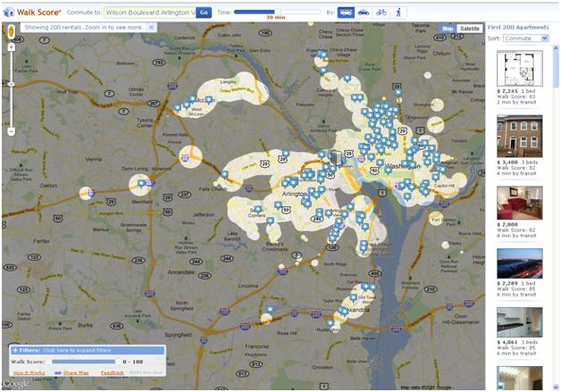Open the Share Map link
Viewport: 561px width, 392px height.
click(x=76, y=372)
